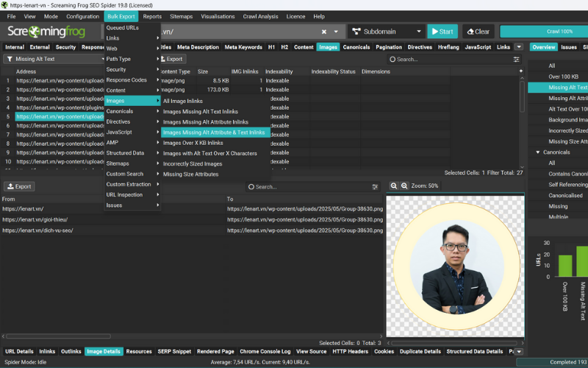Start the crawl with the Start button

click(442, 32)
